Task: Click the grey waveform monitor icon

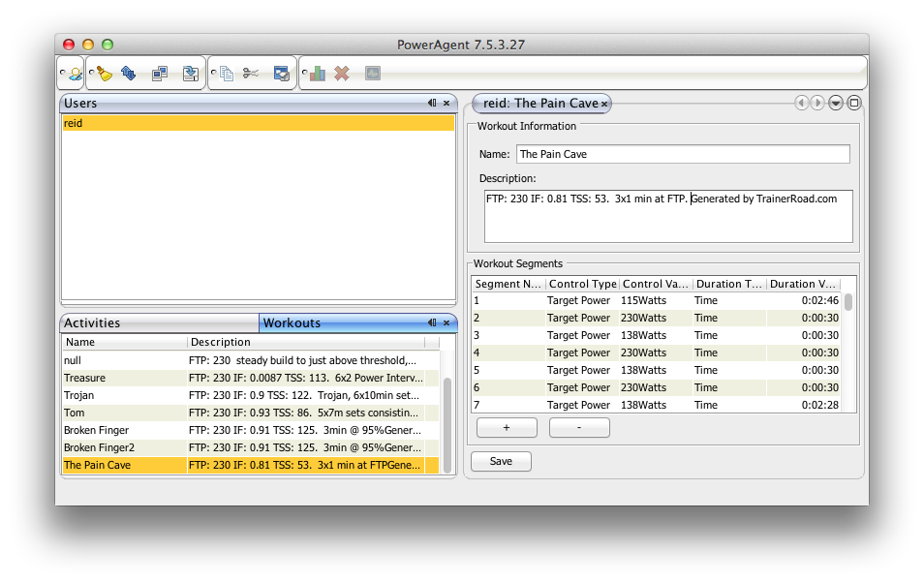Action: 373,74
